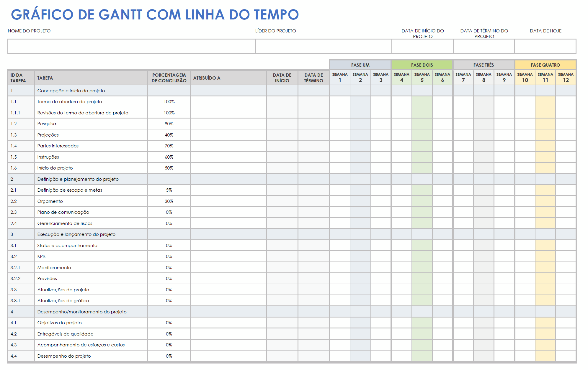Select the 'Monitoramento' task cell
Screen dimensions: 588x370
91,267
